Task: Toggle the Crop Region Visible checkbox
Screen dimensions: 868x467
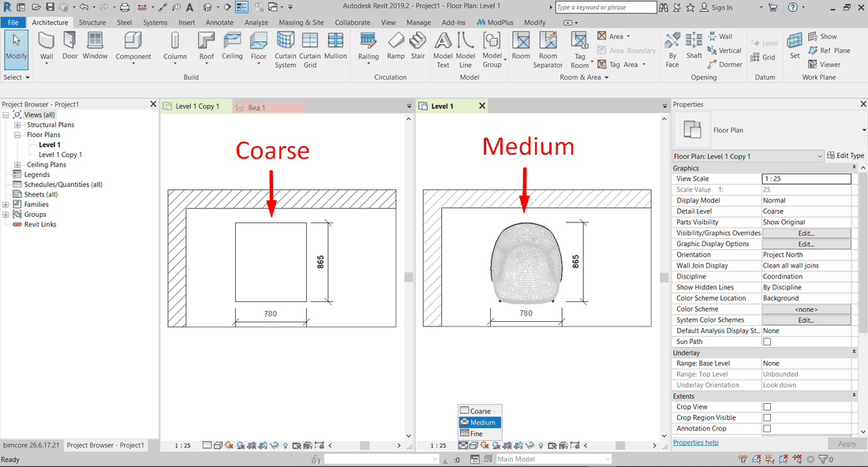Action: coord(767,418)
